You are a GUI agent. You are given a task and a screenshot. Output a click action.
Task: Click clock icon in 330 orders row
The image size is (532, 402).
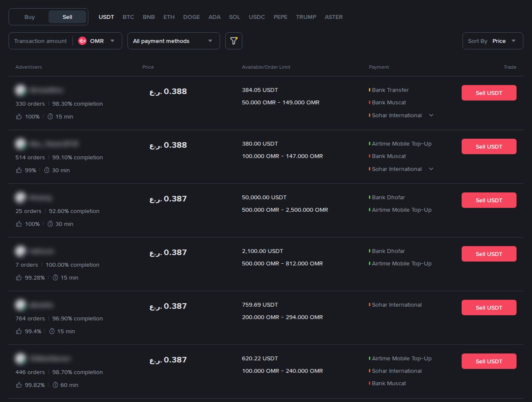point(50,116)
